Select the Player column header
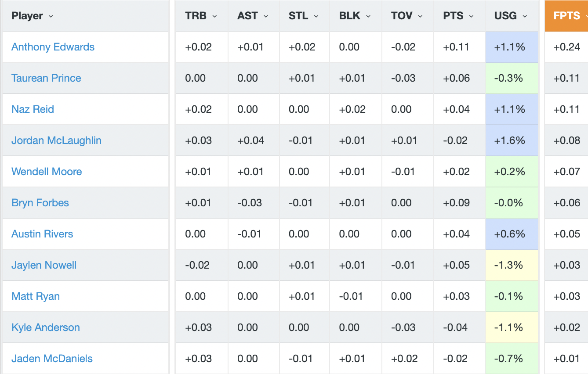588x374 pixels. [27, 16]
